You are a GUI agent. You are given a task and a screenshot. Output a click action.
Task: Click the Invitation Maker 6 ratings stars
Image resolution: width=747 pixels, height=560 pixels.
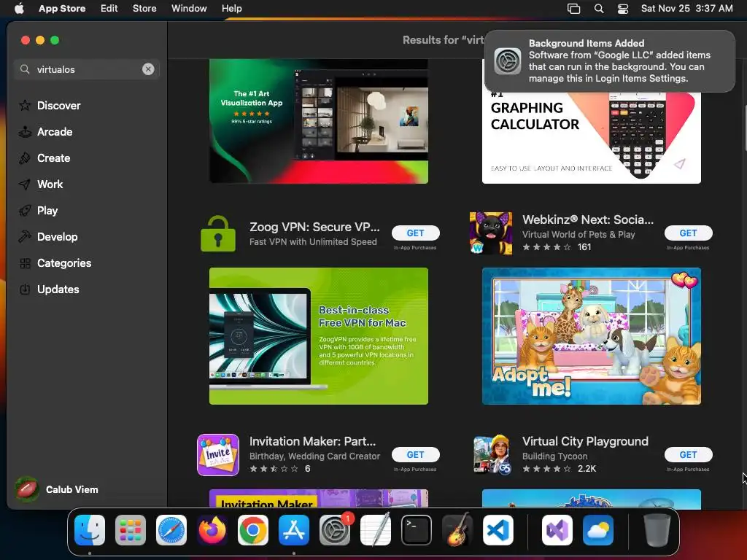(x=274, y=469)
